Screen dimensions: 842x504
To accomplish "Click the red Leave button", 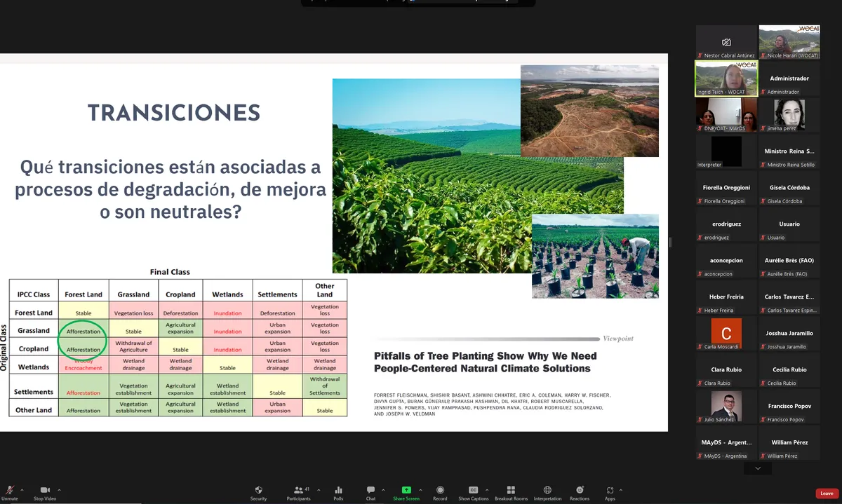I will coord(827,493).
